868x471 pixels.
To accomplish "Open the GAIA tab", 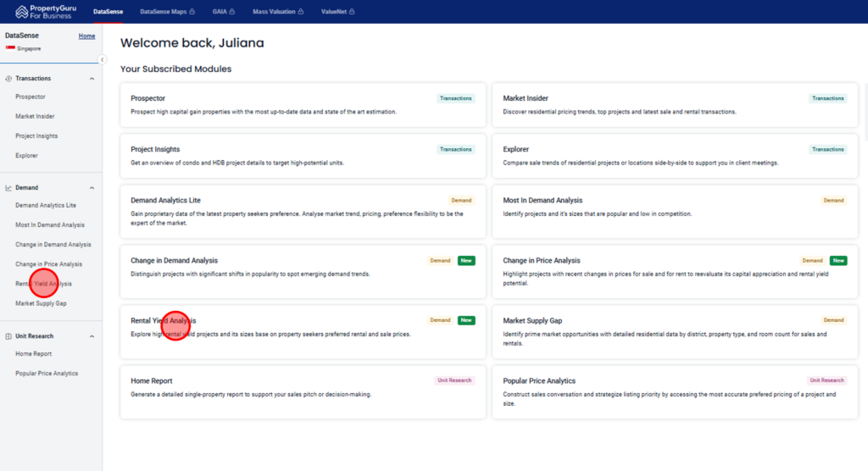I will tap(224, 12).
